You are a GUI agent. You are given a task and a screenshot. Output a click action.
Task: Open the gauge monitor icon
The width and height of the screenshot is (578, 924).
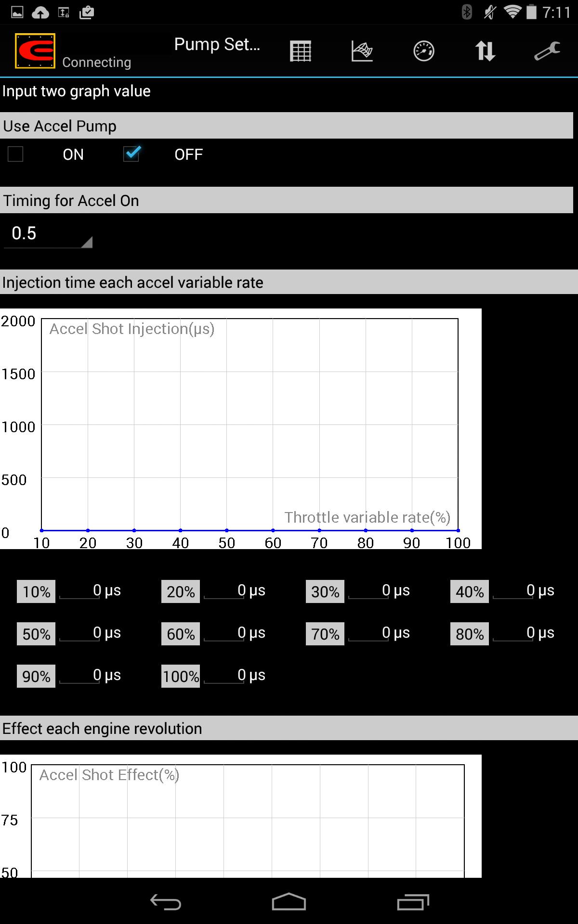[424, 51]
